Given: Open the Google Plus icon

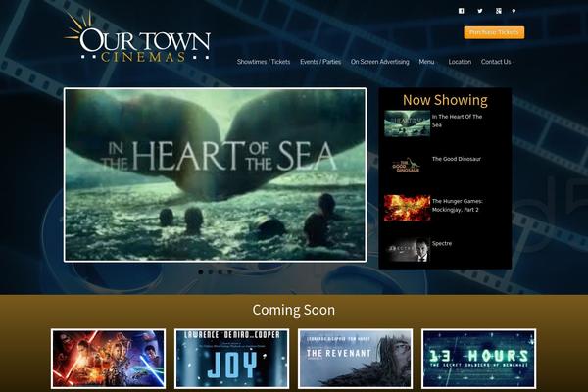Looking at the screenshot, I should click(499, 11).
